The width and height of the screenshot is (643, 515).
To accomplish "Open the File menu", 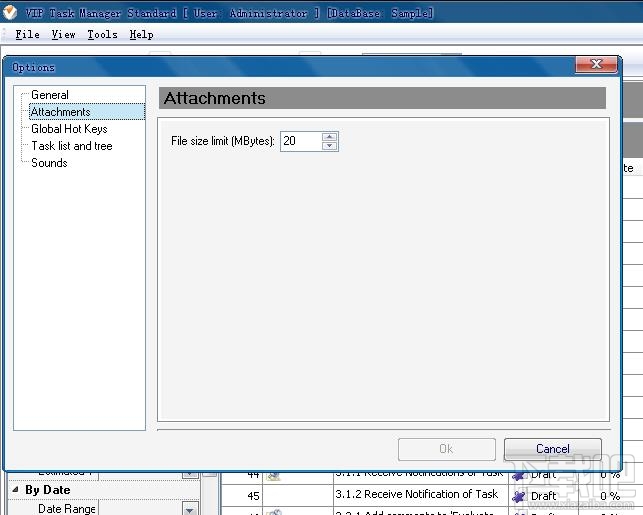I will click(x=27, y=34).
